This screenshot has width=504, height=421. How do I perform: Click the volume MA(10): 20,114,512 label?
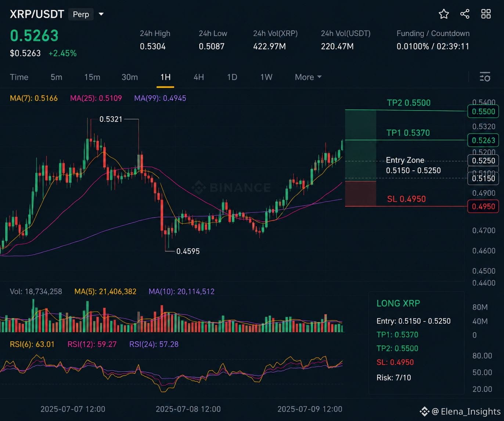tap(181, 291)
